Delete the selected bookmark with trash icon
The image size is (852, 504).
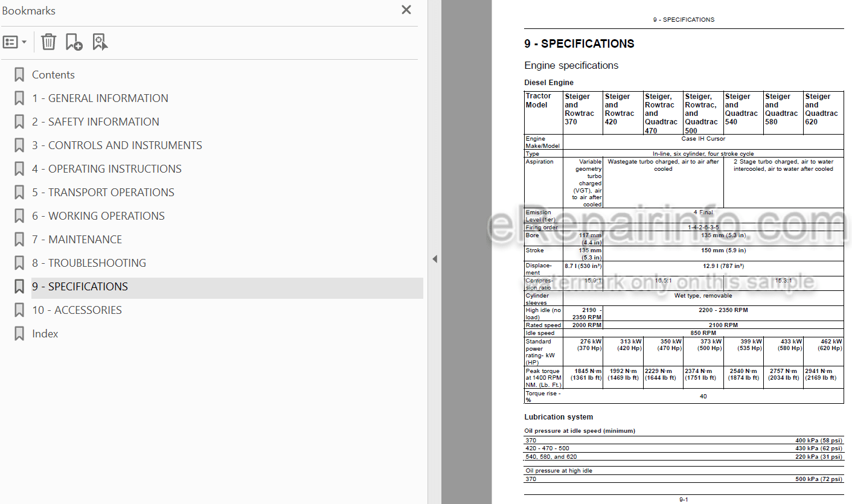click(48, 42)
